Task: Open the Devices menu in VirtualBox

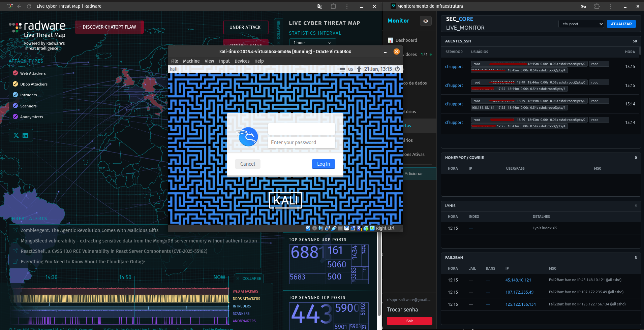Action: 242,61
